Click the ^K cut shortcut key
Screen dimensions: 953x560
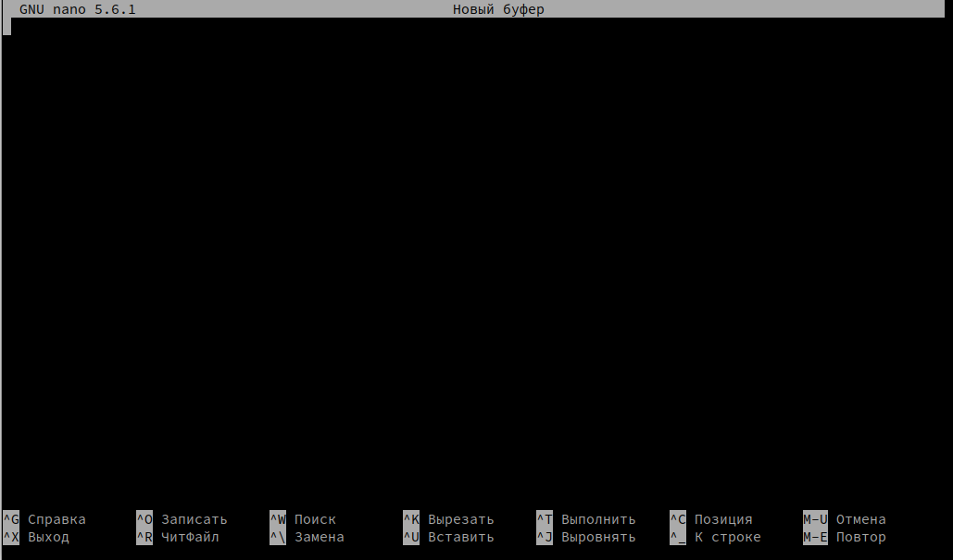411,519
